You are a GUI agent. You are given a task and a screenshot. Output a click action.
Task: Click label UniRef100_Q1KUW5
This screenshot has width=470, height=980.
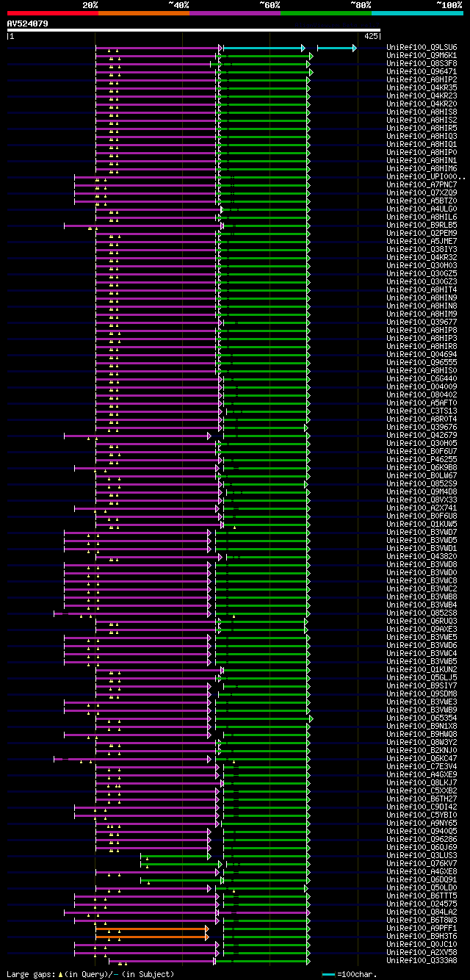pos(422,525)
